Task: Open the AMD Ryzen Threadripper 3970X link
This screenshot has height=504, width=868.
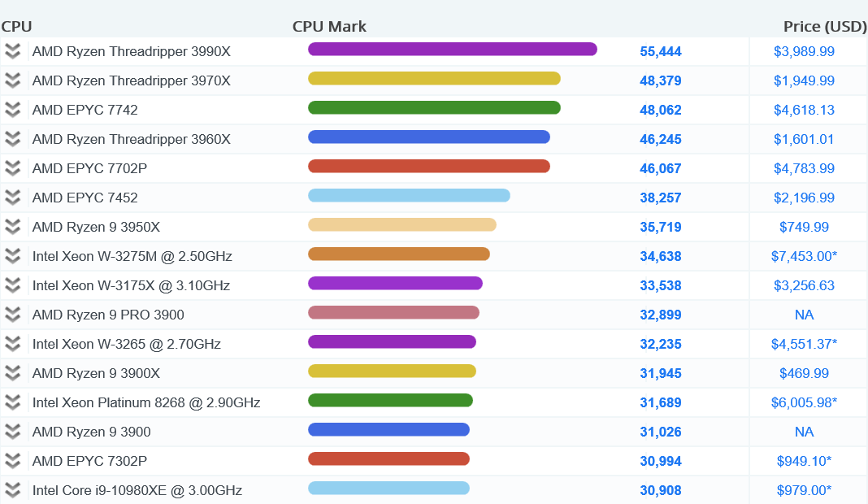Action: tap(131, 80)
